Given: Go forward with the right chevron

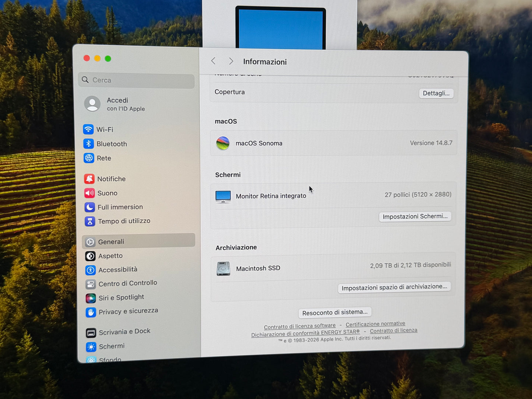Looking at the screenshot, I should [x=231, y=61].
